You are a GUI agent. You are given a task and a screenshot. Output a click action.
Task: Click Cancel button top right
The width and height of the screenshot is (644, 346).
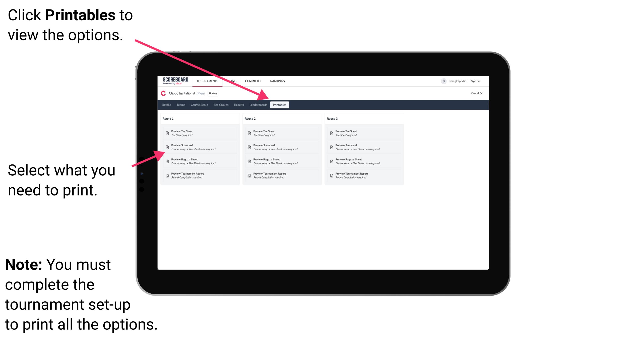(473, 94)
